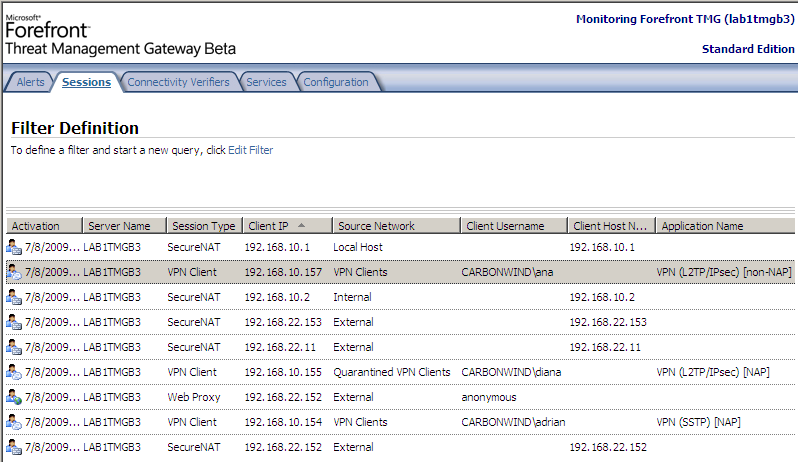The image size is (798, 462).
Task: Go to the Configuration tab
Action: click(x=336, y=82)
